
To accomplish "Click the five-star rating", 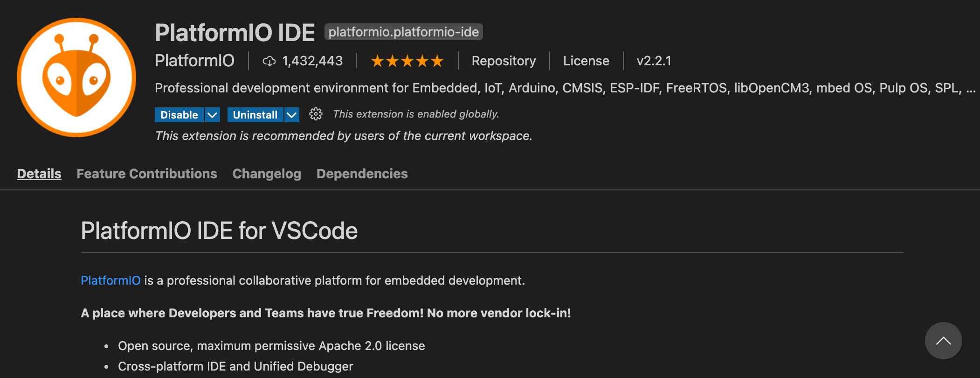I will point(407,61).
